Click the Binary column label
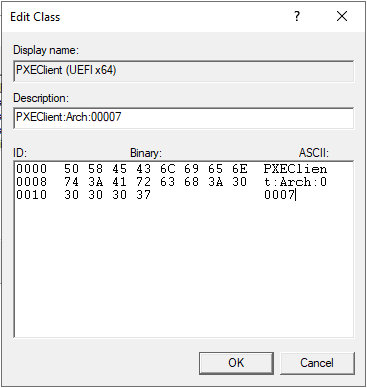Viewport: 367px width, 388px height. click(146, 153)
